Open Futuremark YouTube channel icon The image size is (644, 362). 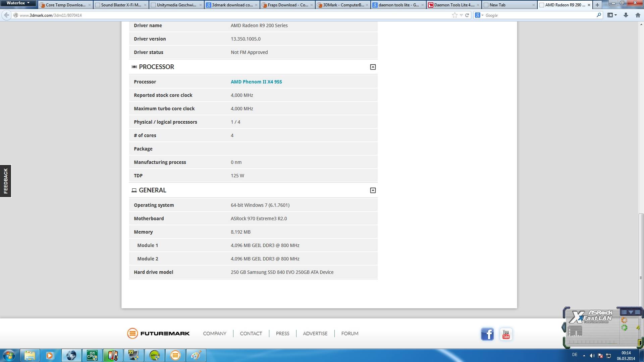(506, 334)
